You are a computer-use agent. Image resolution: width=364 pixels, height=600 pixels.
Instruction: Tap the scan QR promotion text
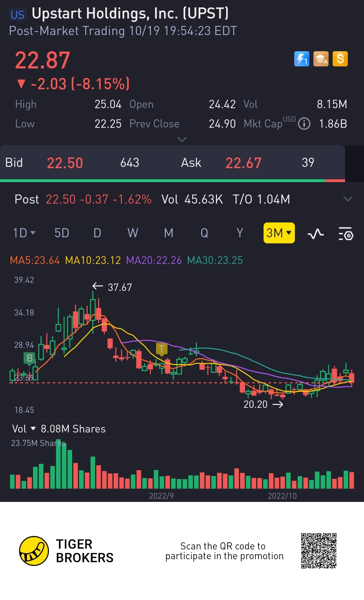click(x=224, y=551)
